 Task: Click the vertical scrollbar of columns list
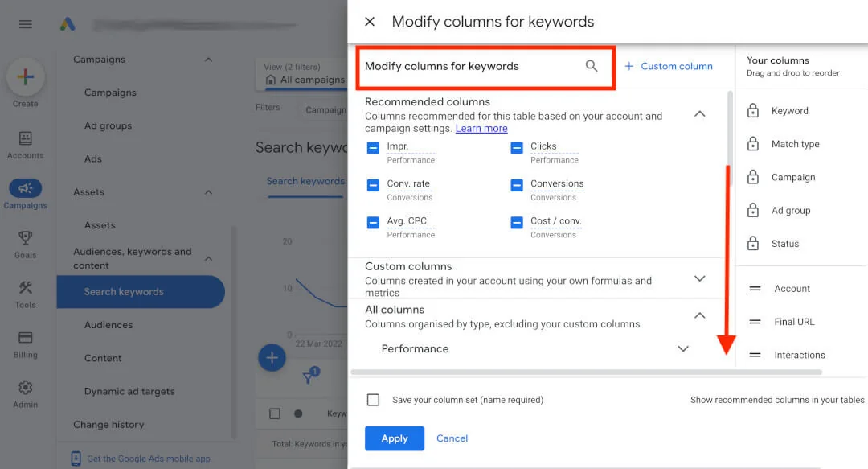click(730, 138)
